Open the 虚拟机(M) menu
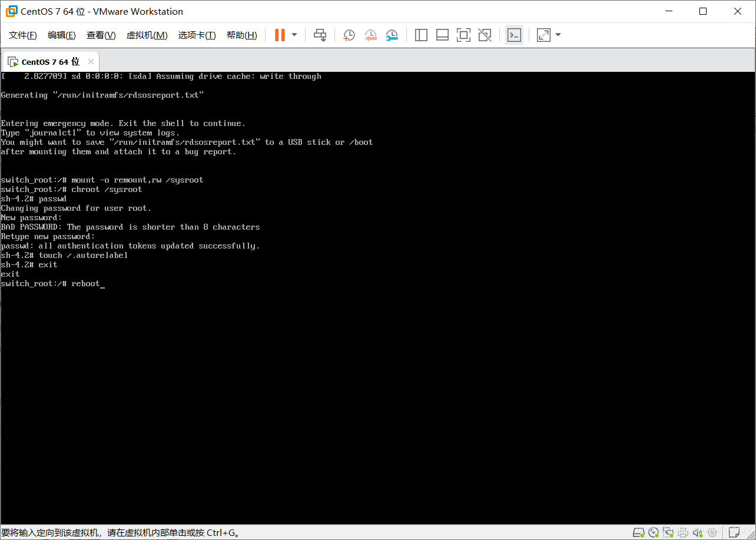Viewport: 756px width, 540px height. (147, 35)
